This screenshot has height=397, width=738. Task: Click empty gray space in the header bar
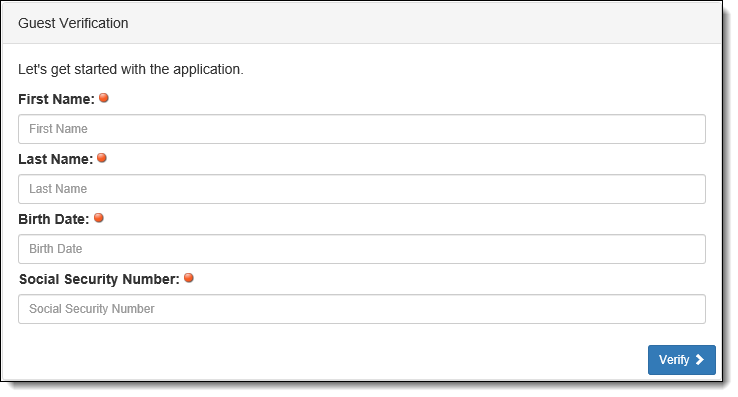tap(424, 23)
